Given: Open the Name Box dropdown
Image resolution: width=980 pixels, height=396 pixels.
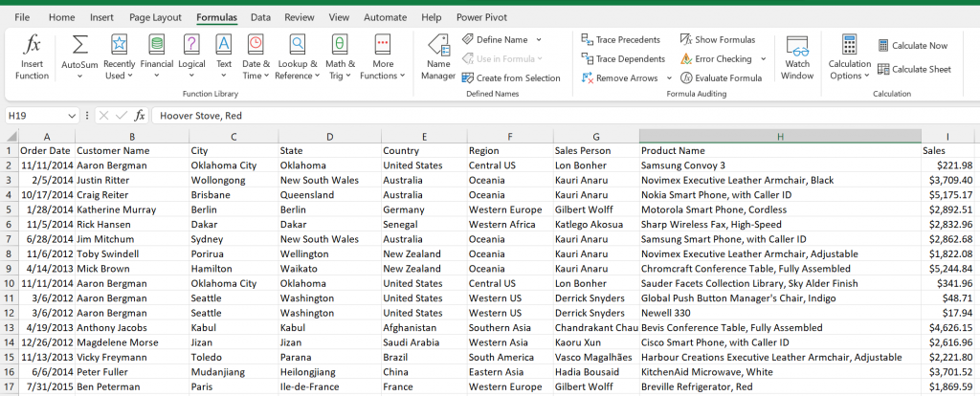Looking at the screenshot, I should [72, 116].
